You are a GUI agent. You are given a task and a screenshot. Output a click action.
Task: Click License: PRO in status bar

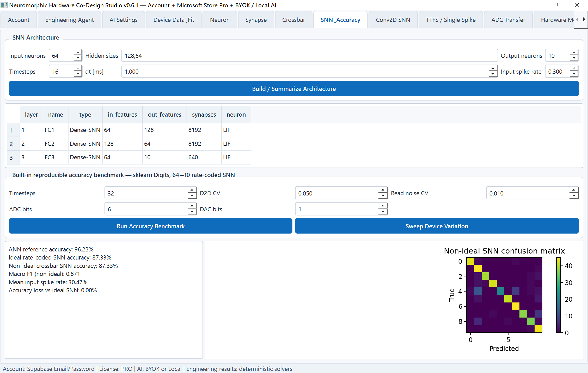tap(116, 369)
